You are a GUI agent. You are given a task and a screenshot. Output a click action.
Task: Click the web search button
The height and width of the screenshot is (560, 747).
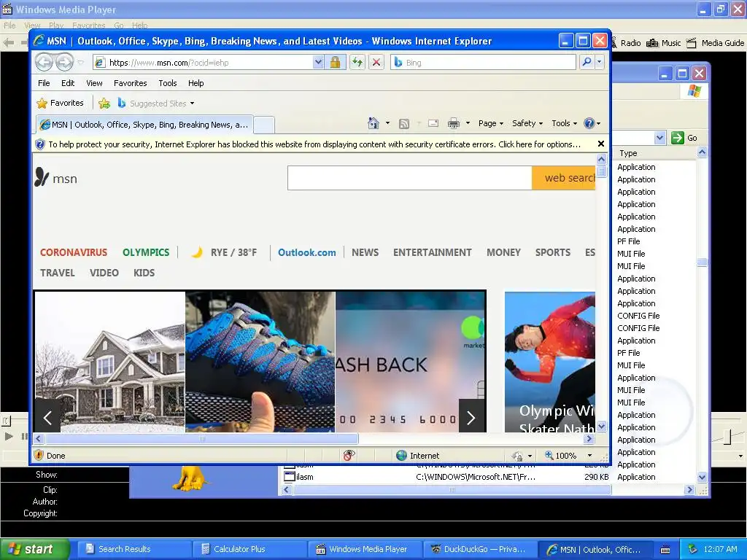[564, 178]
